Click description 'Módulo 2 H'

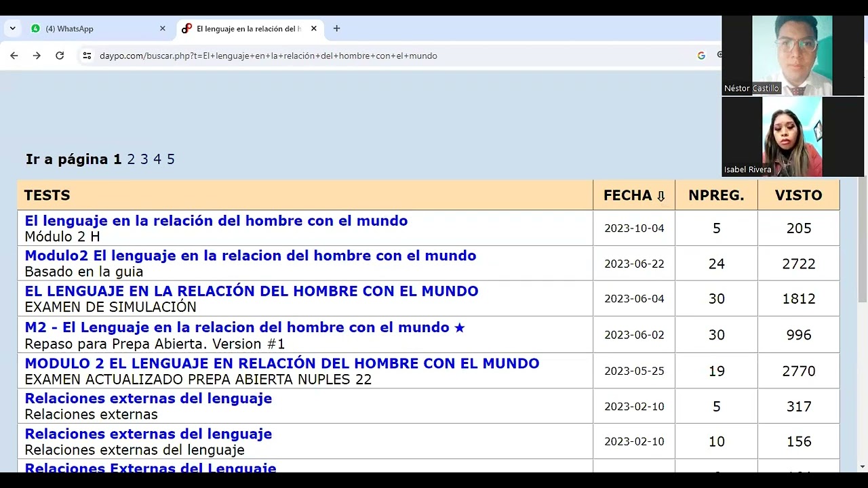click(x=62, y=237)
